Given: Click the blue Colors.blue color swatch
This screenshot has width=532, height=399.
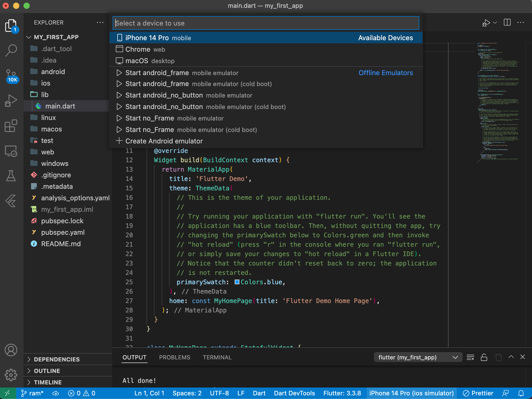Looking at the screenshot, I should tap(237, 282).
